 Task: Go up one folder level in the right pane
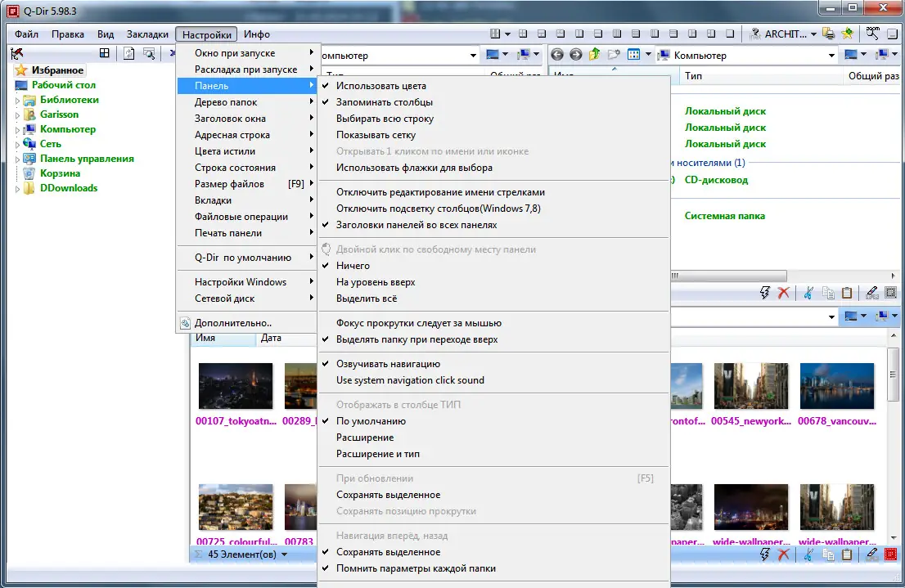tap(595, 55)
